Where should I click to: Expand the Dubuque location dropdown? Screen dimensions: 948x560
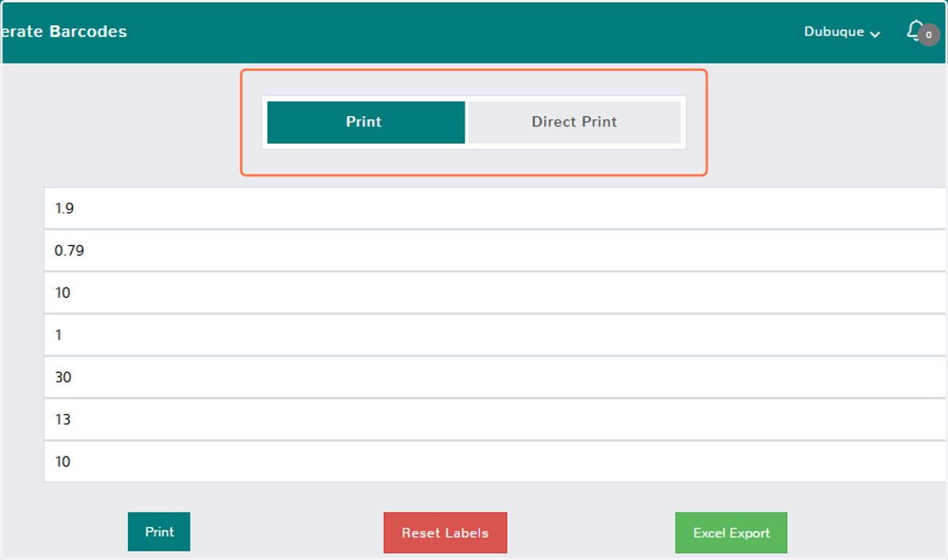pyautogui.click(x=842, y=32)
